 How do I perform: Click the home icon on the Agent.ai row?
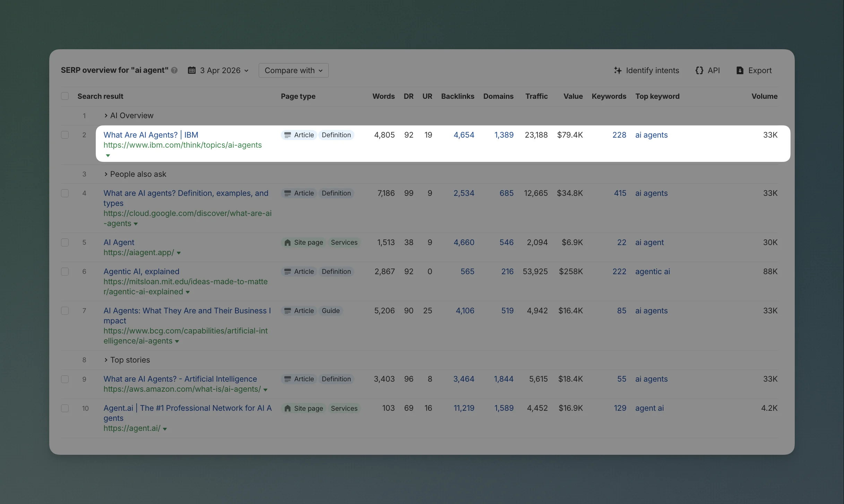(x=287, y=408)
